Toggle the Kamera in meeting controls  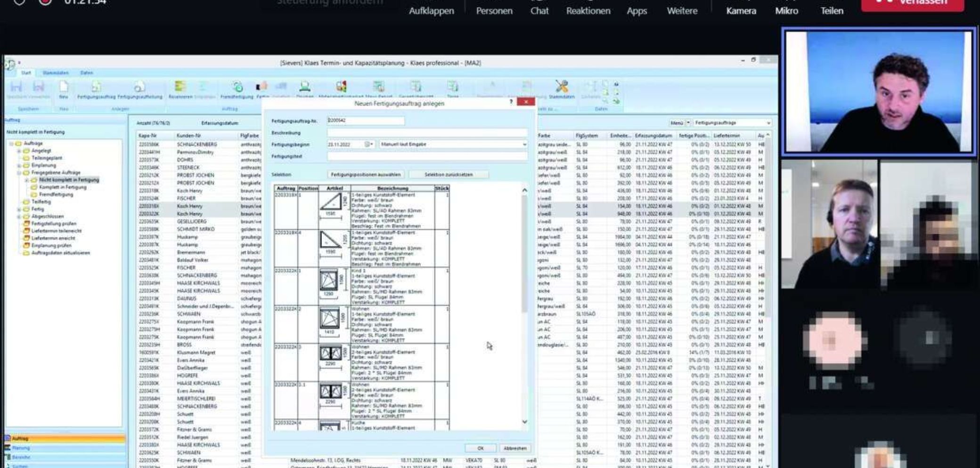[x=741, y=10]
